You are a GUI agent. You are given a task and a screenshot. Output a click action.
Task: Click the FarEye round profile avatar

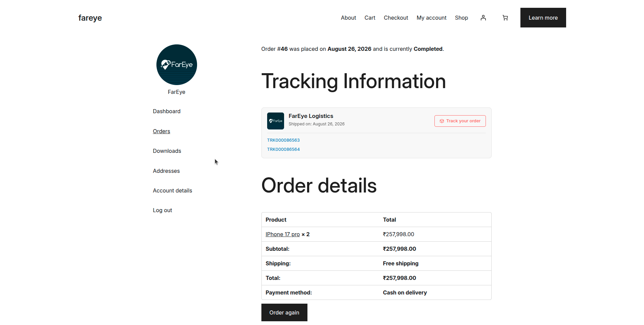coord(177,65)
